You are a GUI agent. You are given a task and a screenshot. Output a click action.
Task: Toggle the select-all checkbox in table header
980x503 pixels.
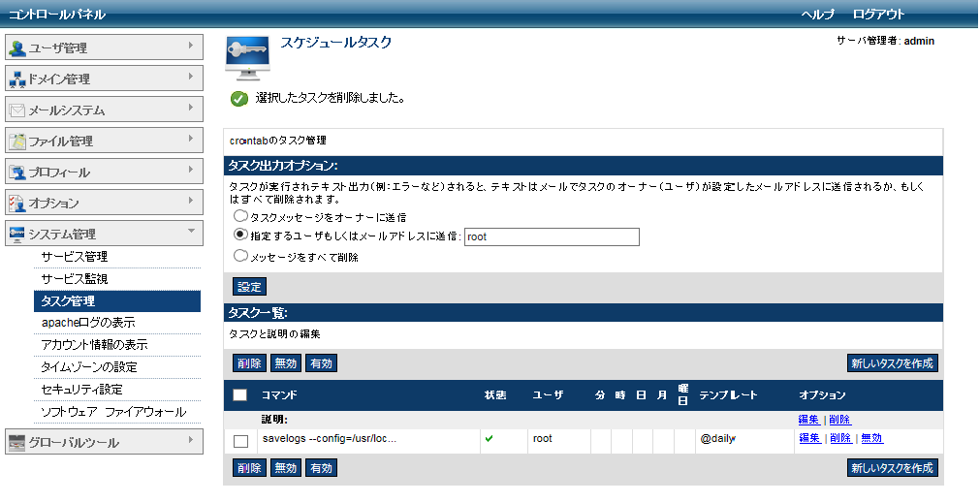click(240, 395)
